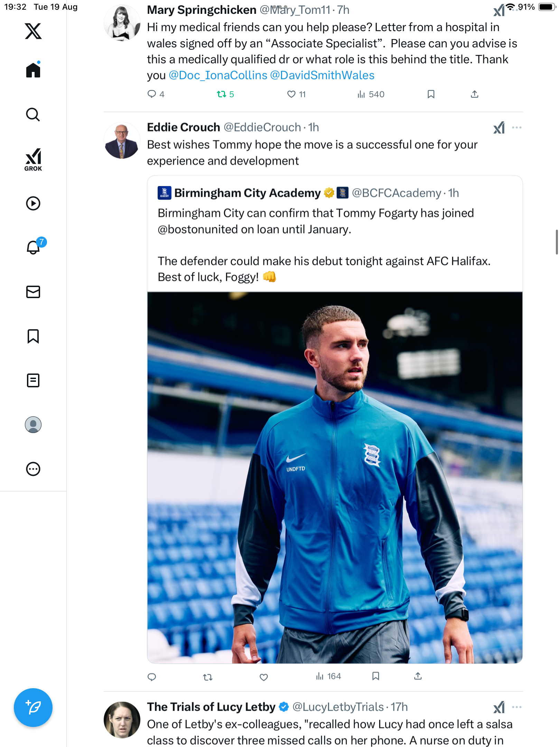Go to Home tab in sidebar
560x747 pixels.
pyautogui.click(x=33, y=70)
